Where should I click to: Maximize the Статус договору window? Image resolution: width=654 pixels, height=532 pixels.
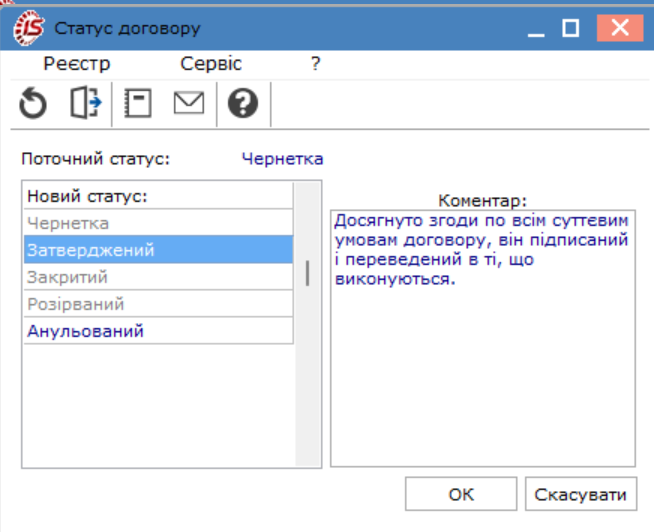(570, 28)
